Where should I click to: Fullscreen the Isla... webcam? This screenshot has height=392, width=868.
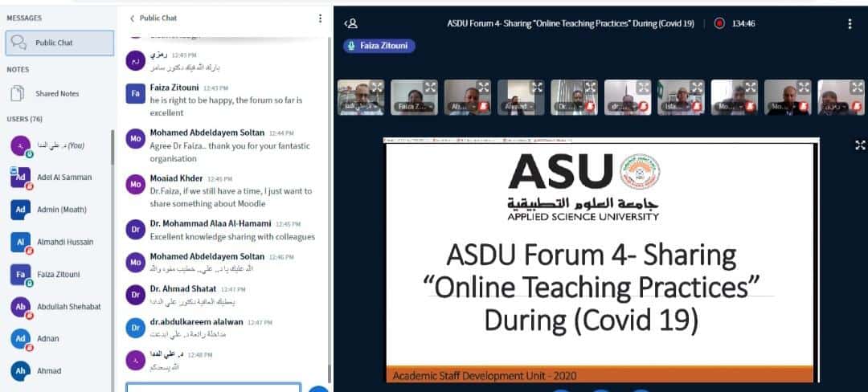[x=697, y=87]
